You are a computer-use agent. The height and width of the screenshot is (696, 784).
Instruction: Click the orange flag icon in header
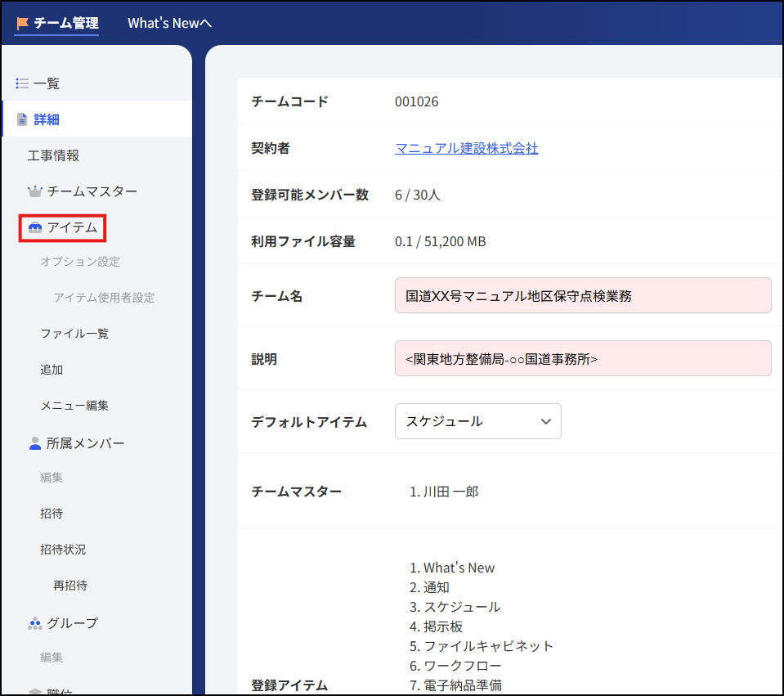[x=22, y=23]
